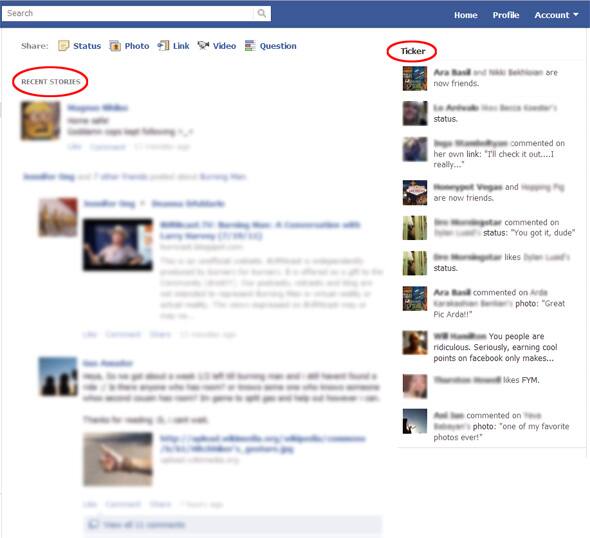Open the Profile page
Screen dimensions: 590x538
click(x=506, y=15)
